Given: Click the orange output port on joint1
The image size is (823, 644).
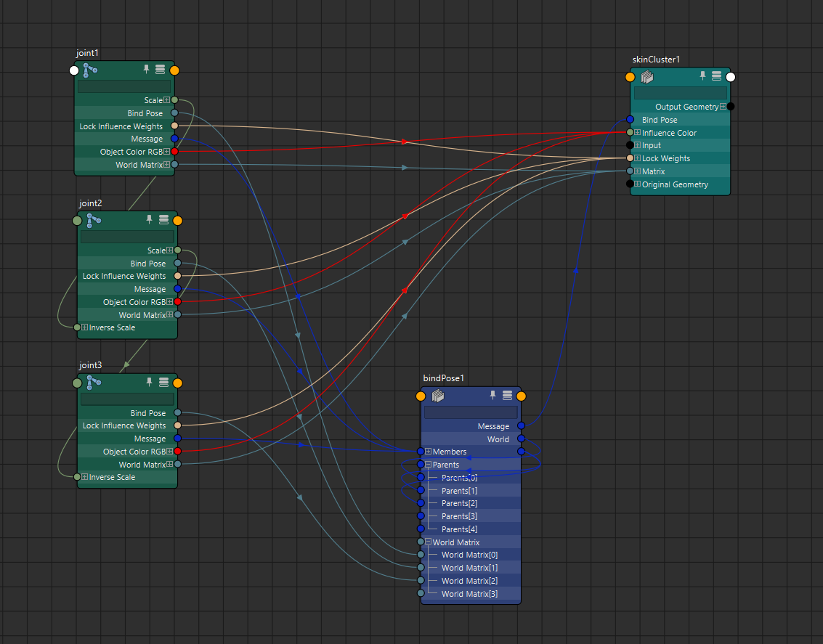Looking at the screenshot, I should (x=174, y=70).
